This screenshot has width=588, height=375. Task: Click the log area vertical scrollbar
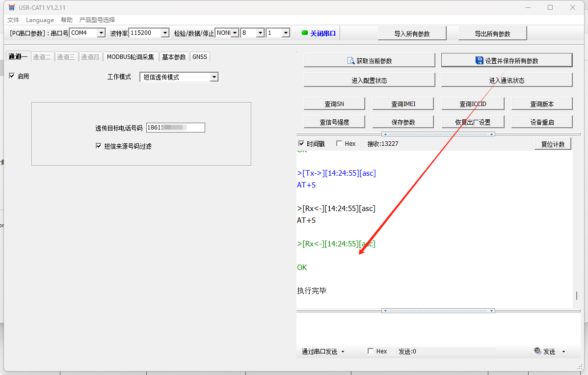pos(576,295)
